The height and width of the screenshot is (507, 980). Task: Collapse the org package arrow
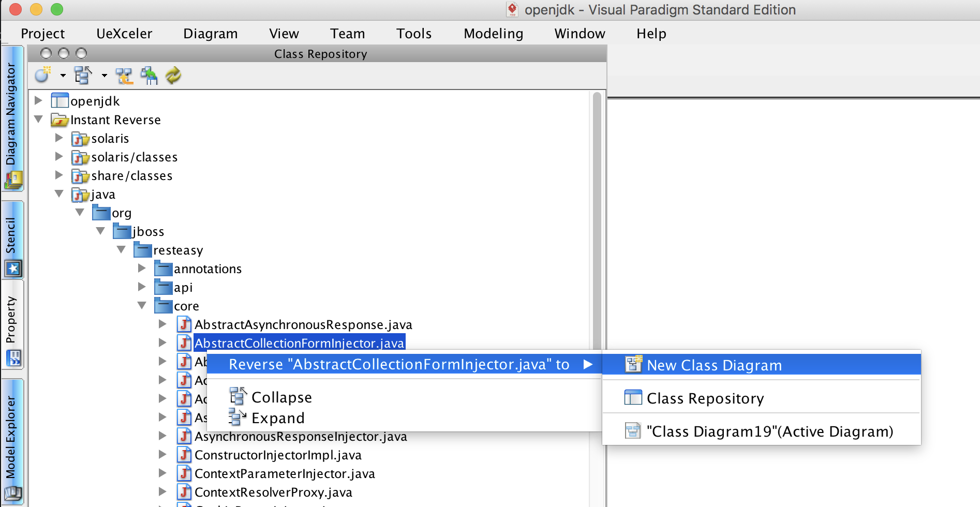pyautogui.click(x=80, y=212)
